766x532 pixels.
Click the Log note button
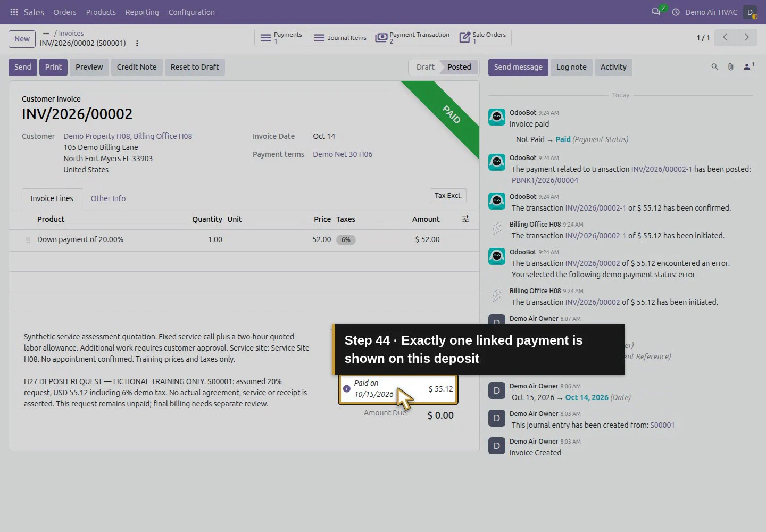(571, 67)
